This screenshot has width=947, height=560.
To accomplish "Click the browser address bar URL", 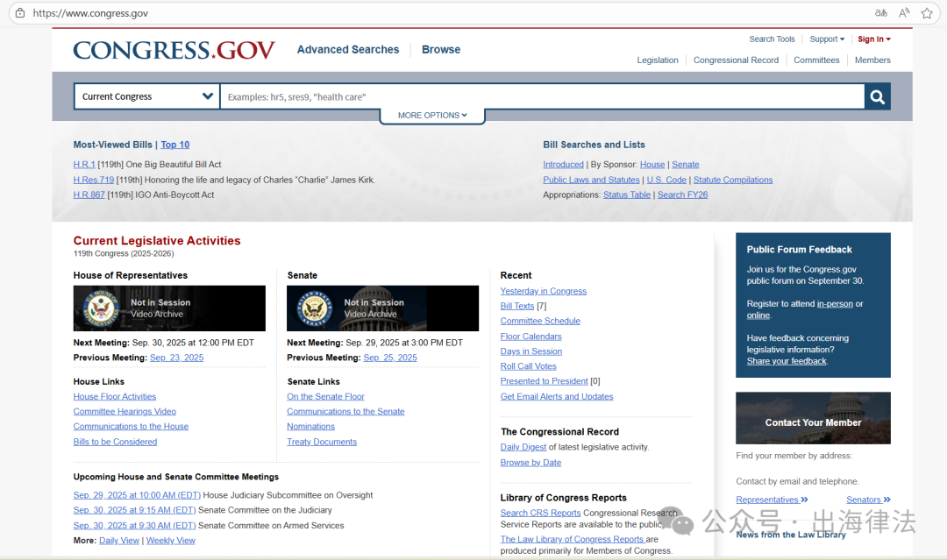I will click(x=90, y=12).
